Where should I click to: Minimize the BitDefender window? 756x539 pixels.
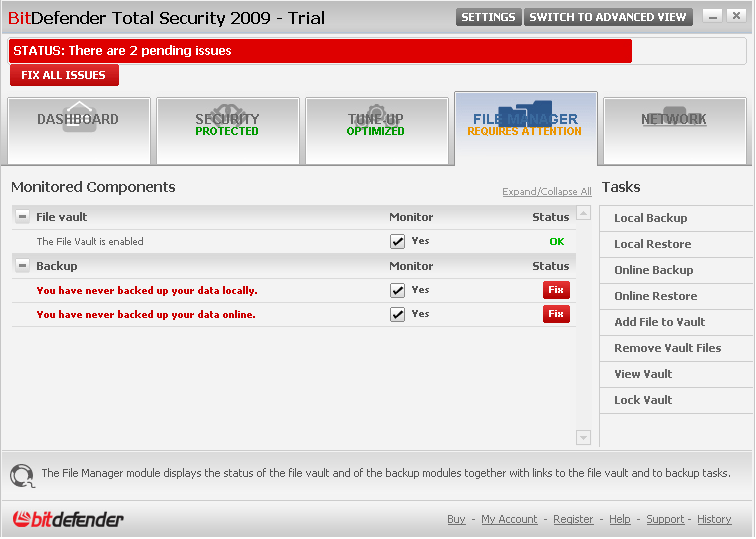pos(713,16)
